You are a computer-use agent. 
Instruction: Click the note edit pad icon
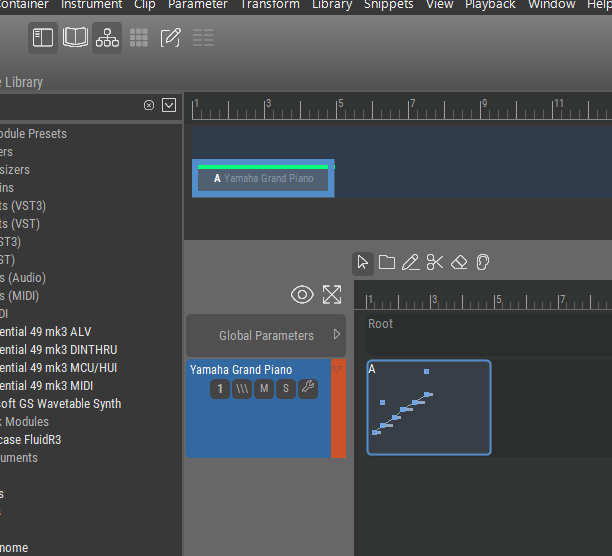171,38
